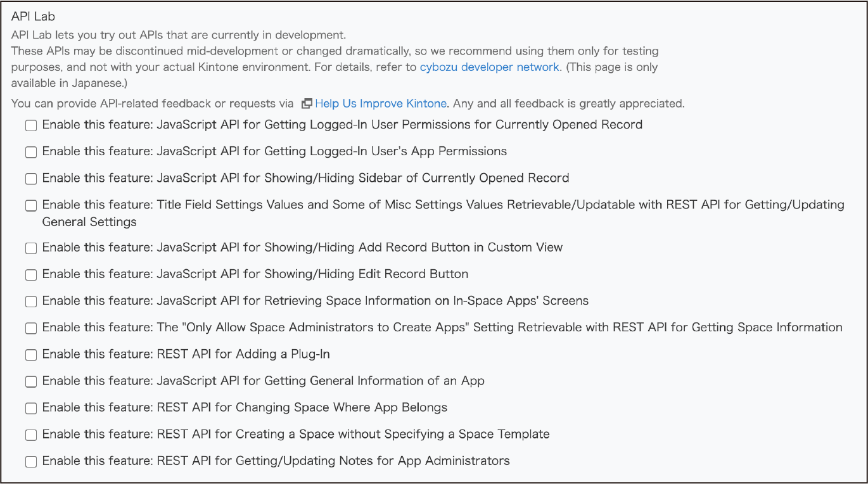Enable Retrieving Space Information on In-Space Apps' Screens

pos(31,302)
